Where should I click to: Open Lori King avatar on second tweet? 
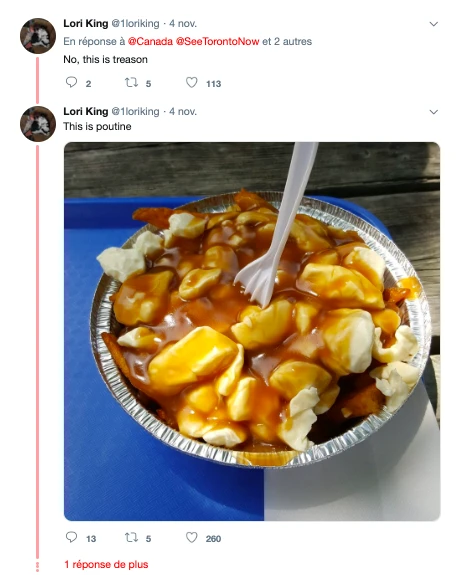click(x=38, y=124)
